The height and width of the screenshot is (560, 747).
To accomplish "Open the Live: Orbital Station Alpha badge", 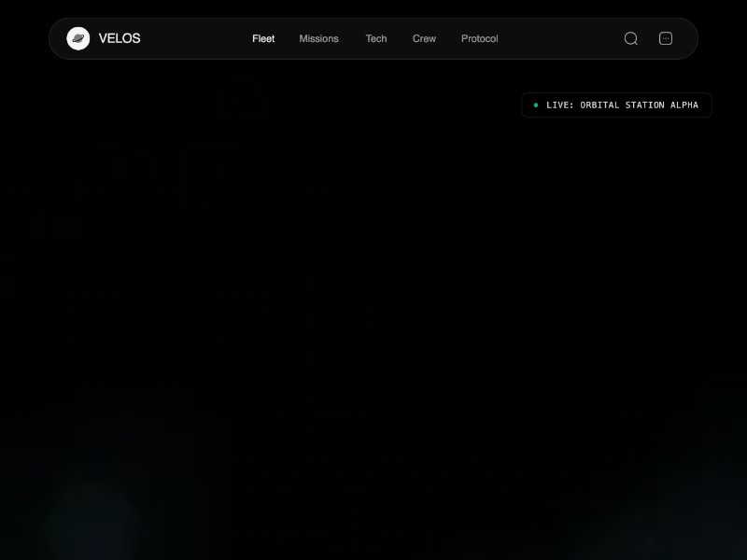I will point(616,105).
